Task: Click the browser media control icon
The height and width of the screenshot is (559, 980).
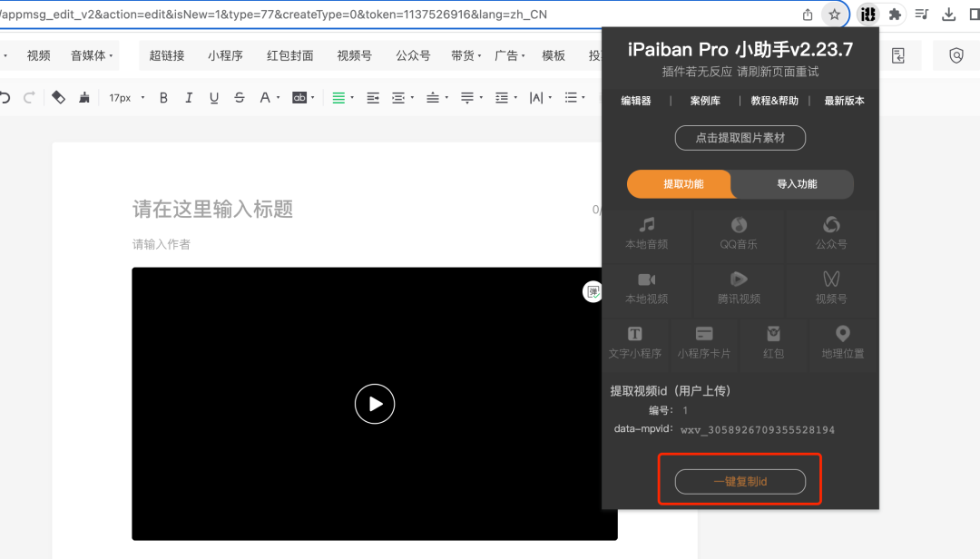Action: [x=922, y=15]
